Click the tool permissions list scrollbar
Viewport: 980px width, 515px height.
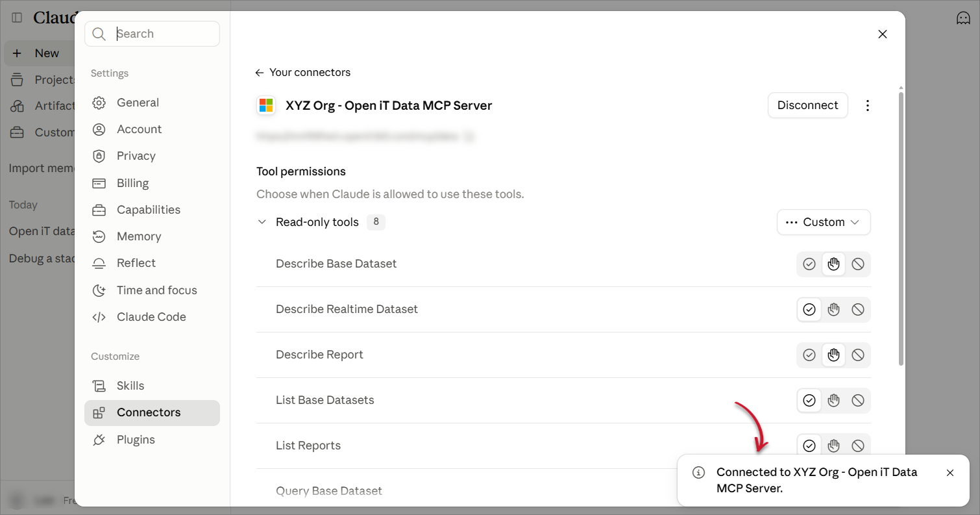(900, 229)
